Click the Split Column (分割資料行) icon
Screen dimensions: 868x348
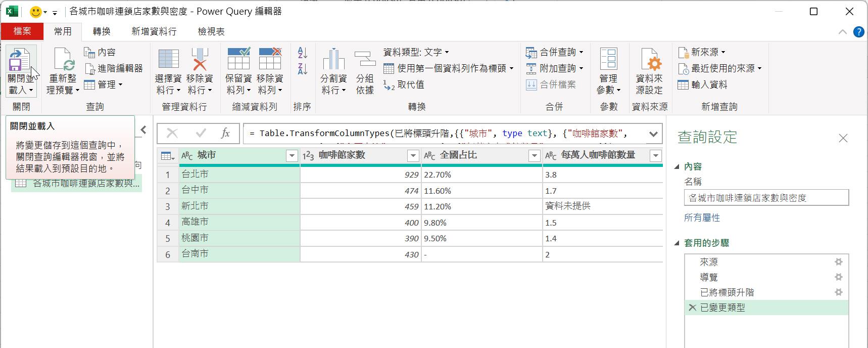tap(333, 60)
